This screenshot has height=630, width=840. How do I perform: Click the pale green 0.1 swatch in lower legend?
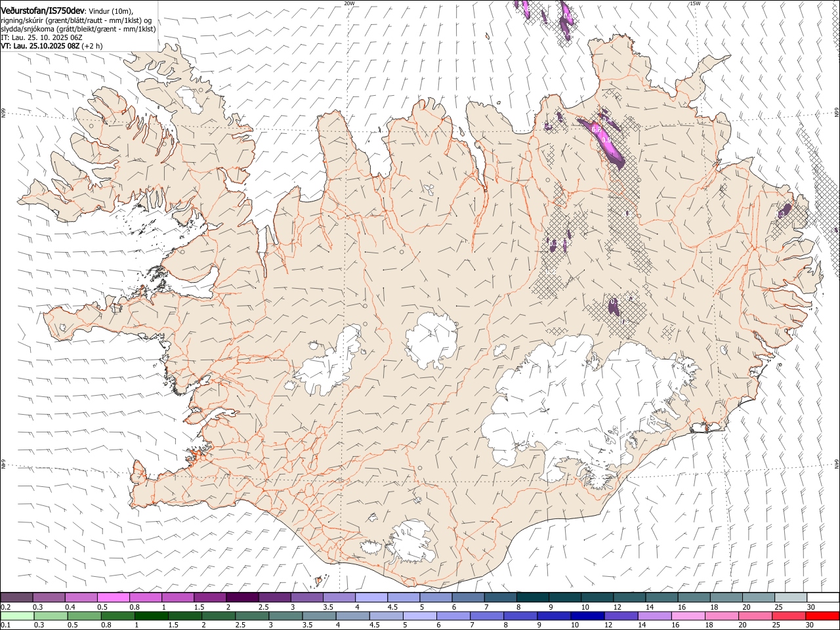coord(17,616)
